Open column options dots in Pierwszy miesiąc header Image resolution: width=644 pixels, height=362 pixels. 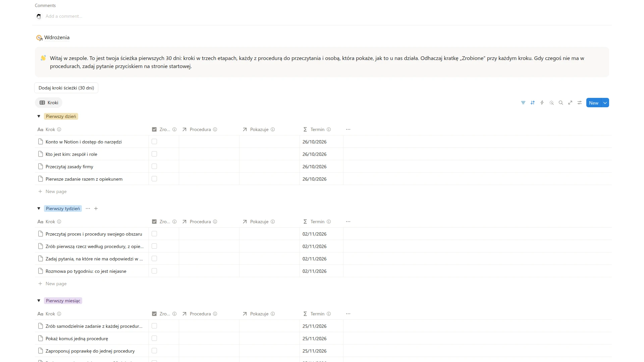pyautogui.click(x=348, y=314)
